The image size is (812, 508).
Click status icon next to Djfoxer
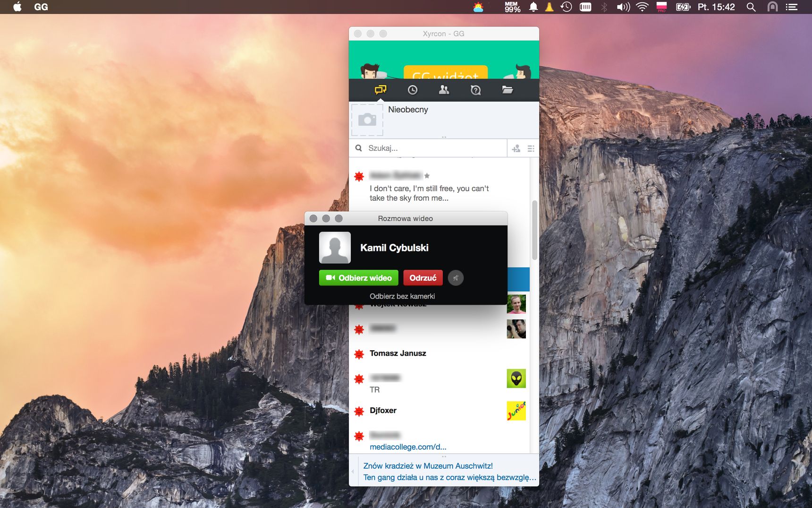click(x=359, y=411)
